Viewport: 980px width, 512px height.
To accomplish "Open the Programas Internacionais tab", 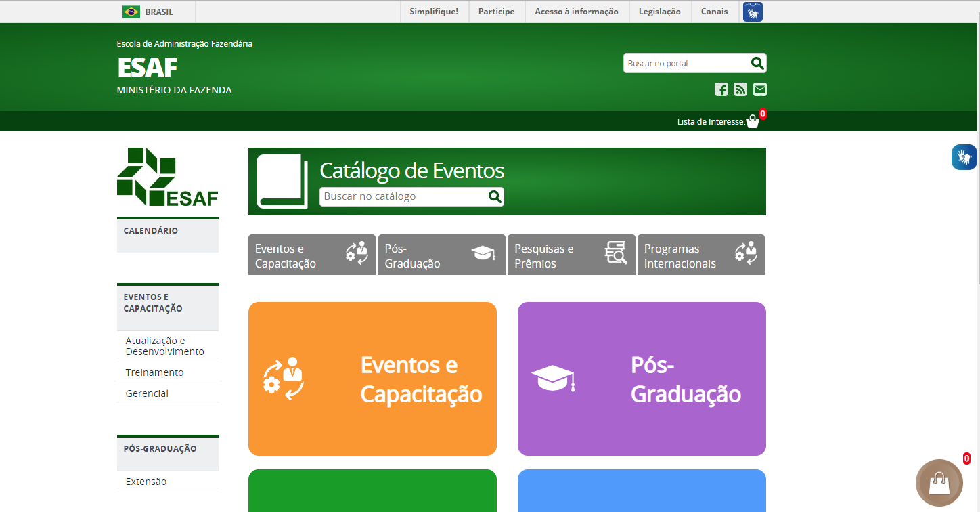I will [x=700, y=255].
